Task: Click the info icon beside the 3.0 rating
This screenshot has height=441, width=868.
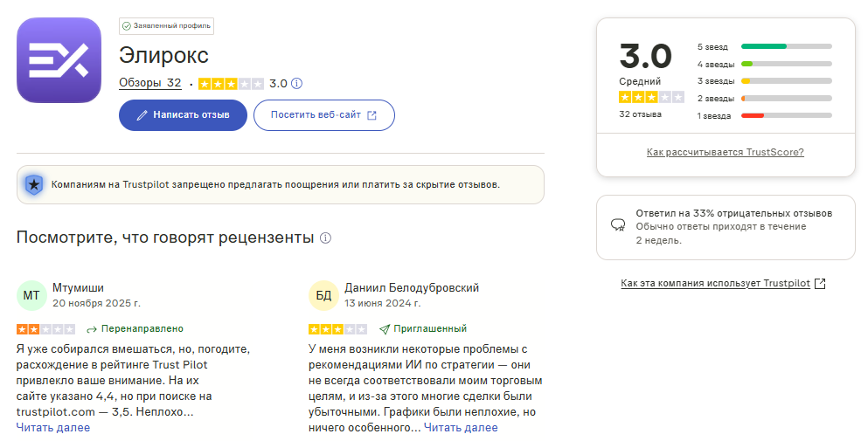Action: click(296, 84)
